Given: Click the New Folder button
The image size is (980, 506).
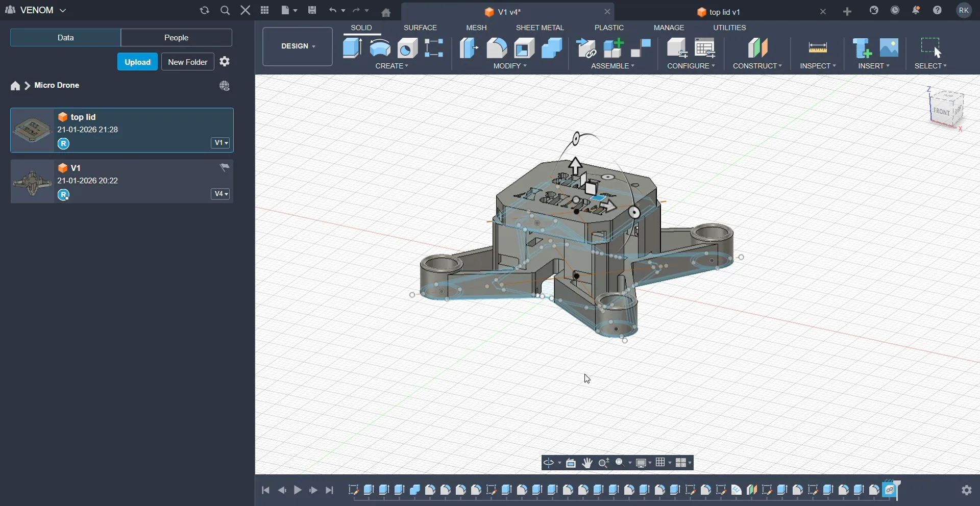Looking at the screenshot, I should click(x=188, y=62).
